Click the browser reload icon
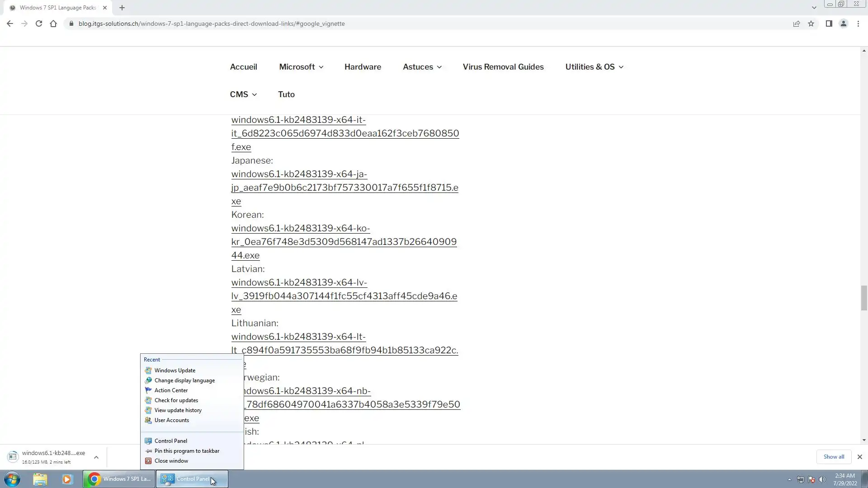 click(x=39, y=23)
